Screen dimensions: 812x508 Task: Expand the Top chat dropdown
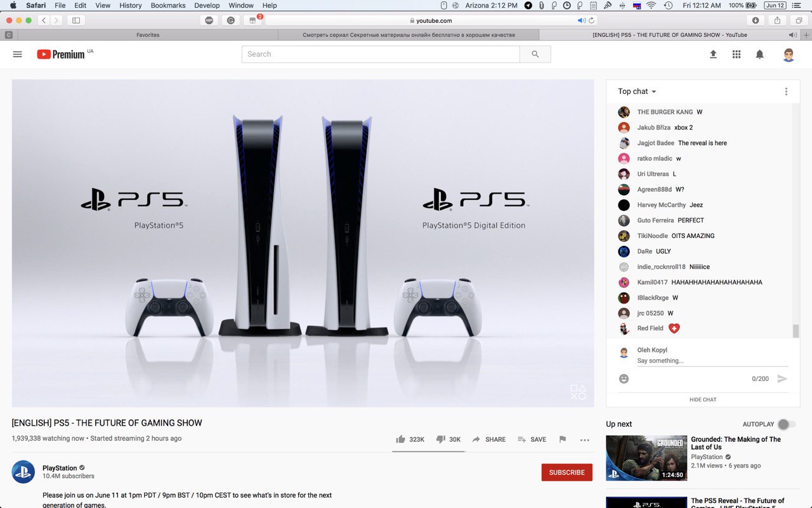click(637, 91)
